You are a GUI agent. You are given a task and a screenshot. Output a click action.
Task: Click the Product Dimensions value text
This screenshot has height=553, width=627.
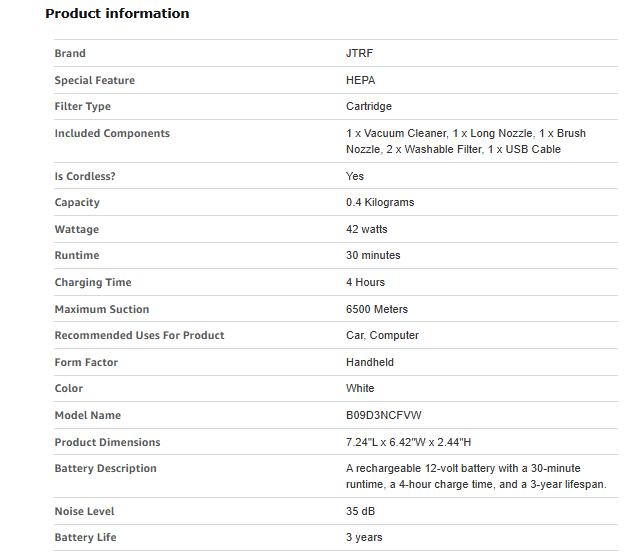(408, 442)
